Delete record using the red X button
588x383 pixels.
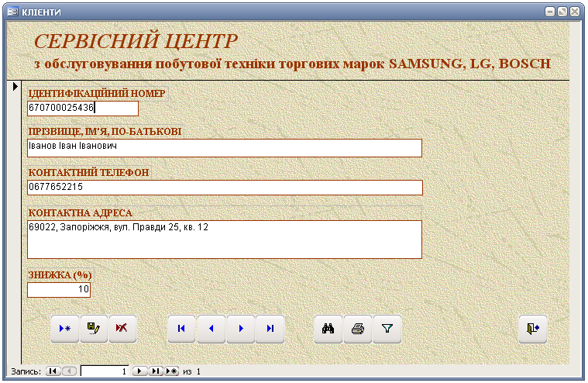click(122, 329)
